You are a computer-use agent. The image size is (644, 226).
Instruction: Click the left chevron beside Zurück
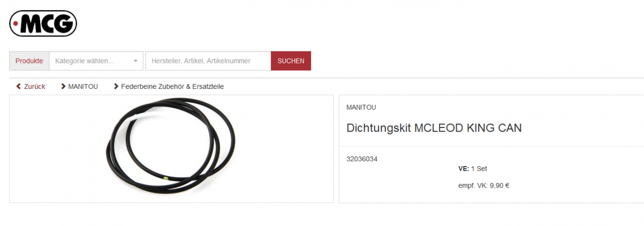[x=19, y=86]
